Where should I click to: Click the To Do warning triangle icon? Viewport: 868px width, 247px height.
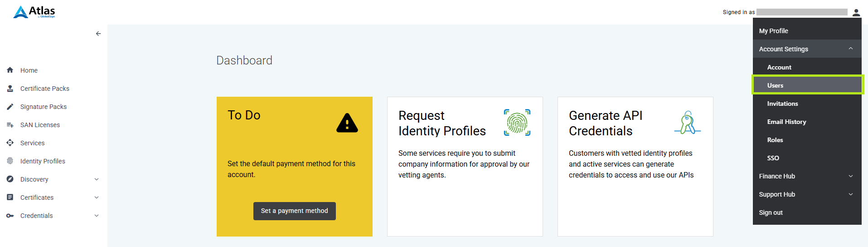[x=347, y=123]
